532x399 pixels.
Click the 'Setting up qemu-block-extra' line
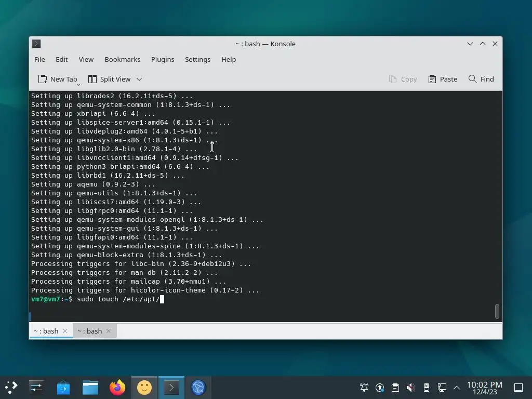point(126,255)
